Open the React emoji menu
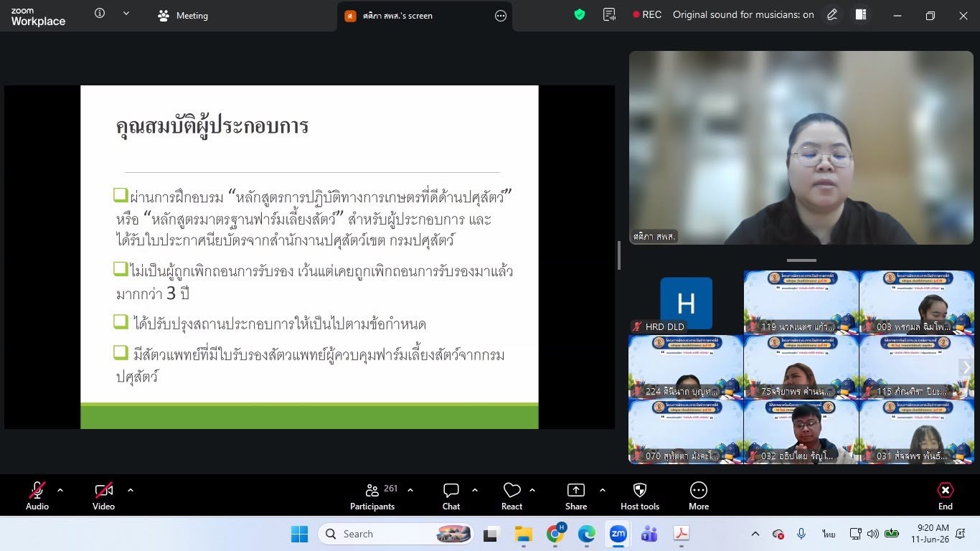The height and width of the screenshot is (551, 980). 512,496
